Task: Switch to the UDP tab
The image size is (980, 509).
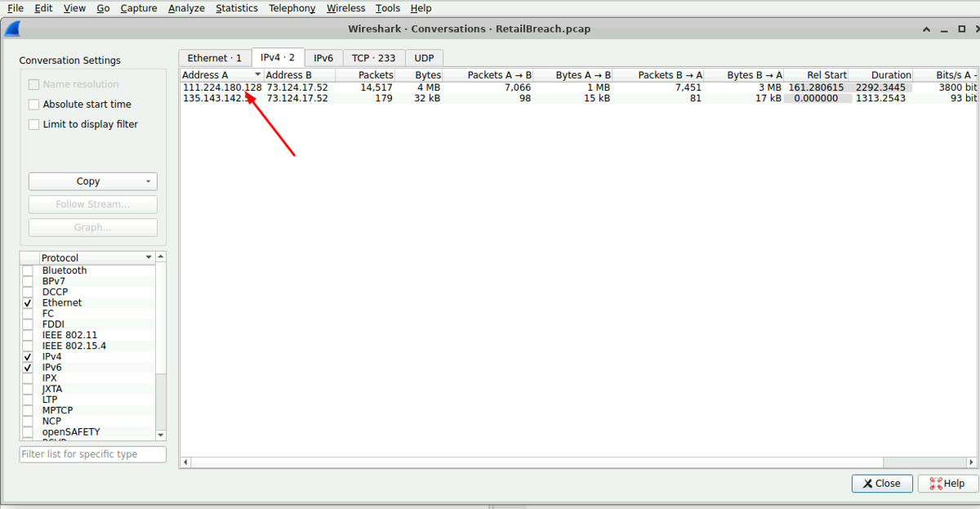Action: click(424, 58)
